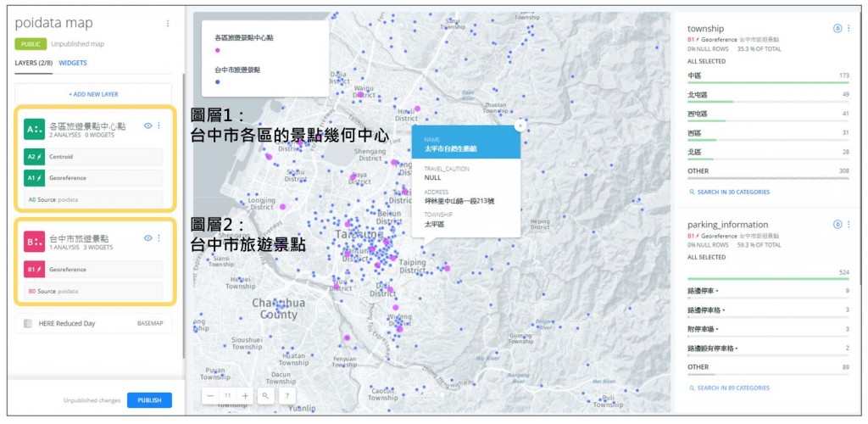This screenshot has width=868, height=424.
Task: Close the 太平市自然生態館 info popup
Action: [x=520, y=126]
